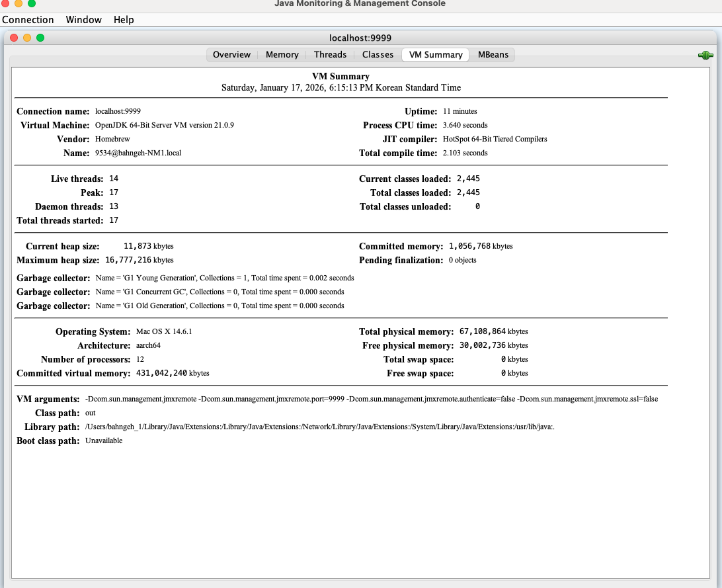Click the library path Java Extensions text
The width and height of the screenshot is (722, 588).
(x=320, y=427)
